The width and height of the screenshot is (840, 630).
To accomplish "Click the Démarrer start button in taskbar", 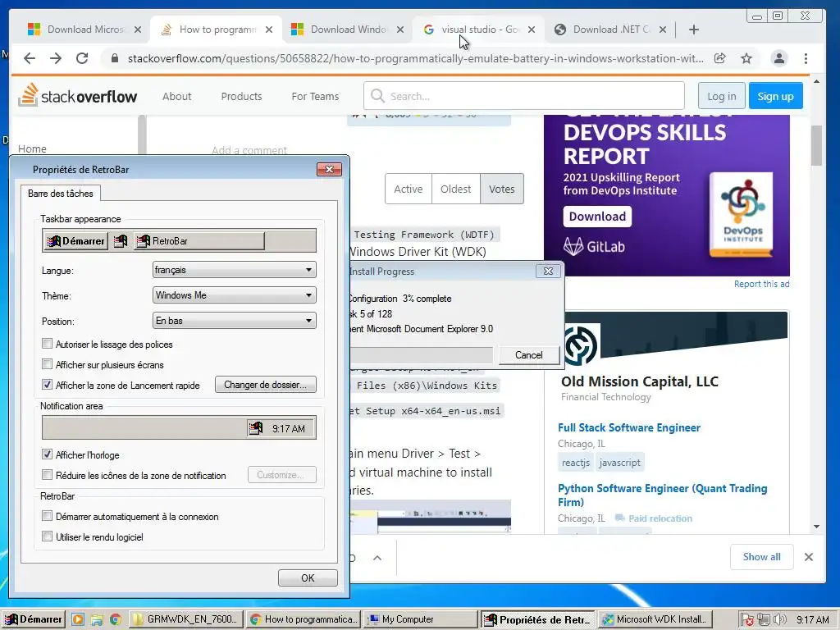I will [34, 619].
